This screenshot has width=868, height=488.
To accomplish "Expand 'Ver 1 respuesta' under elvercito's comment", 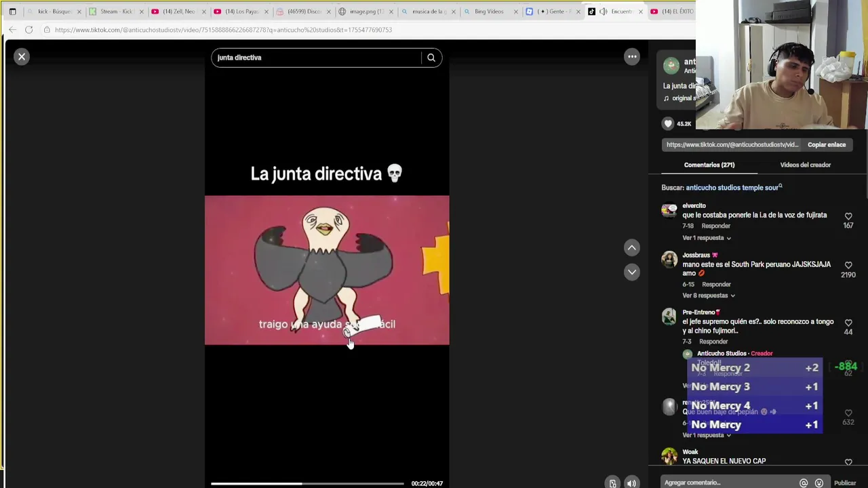I will 707,238.
